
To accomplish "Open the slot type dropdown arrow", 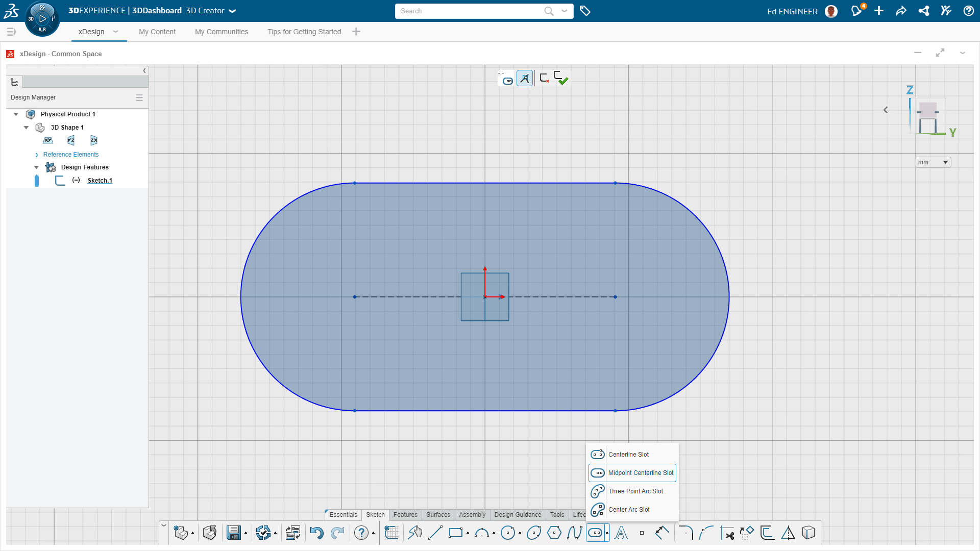I will [607, 533].
